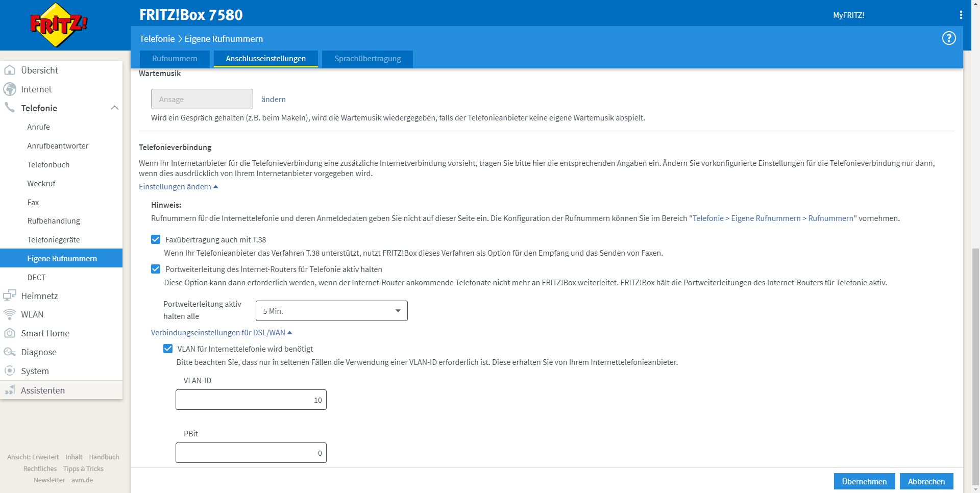The image size is (980, 493).
Task: Open the disabled Ansage Wartemusik field
Action: pos(202,99)
